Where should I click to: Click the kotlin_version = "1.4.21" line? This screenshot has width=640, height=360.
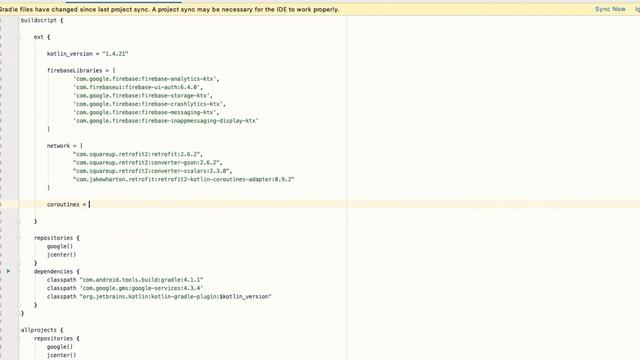pyautogui.click(x=87, y=53)
